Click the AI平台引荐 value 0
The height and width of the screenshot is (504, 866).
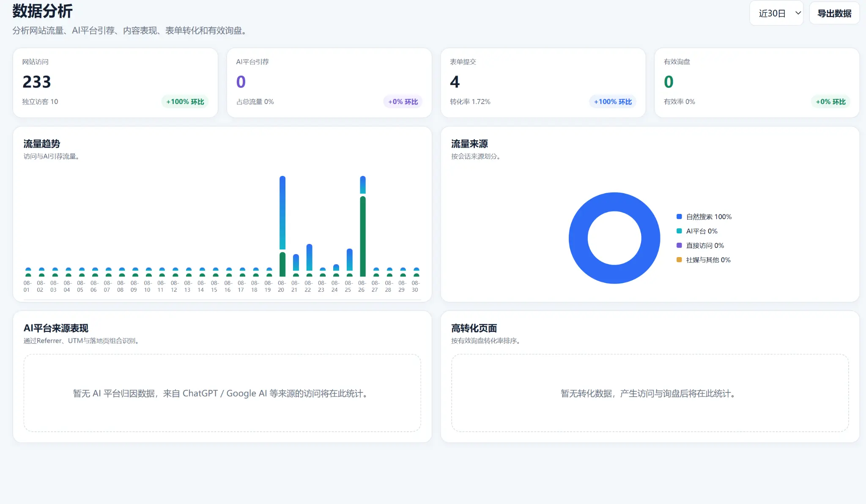pos(241,82)
